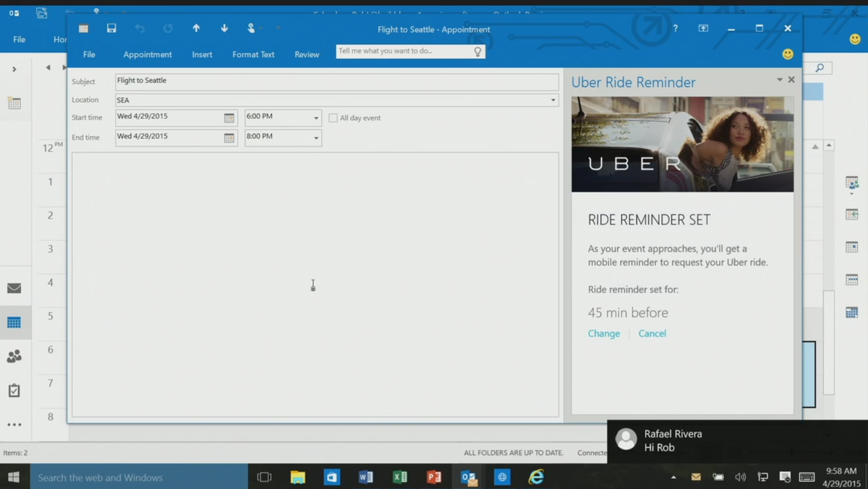Viewport: 868px width, 489px height.
Task: Click the taskbar clock showing 9:58 AM
Action: click(841, 477)
